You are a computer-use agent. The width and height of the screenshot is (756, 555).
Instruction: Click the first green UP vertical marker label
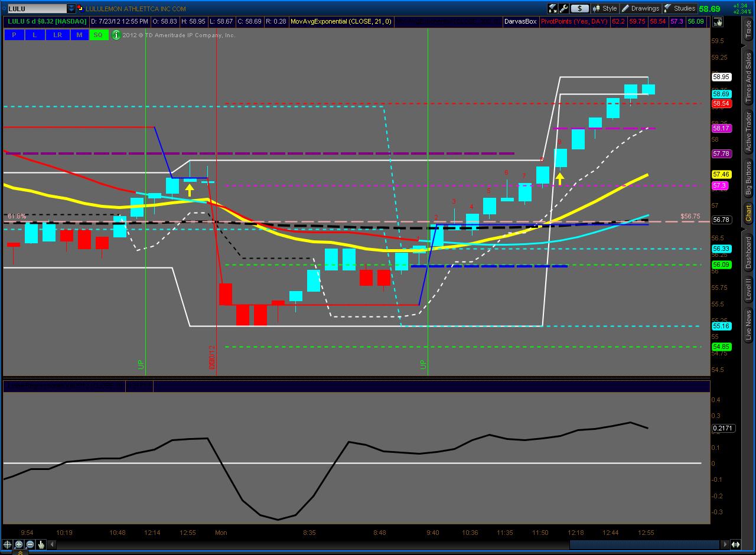141,364
